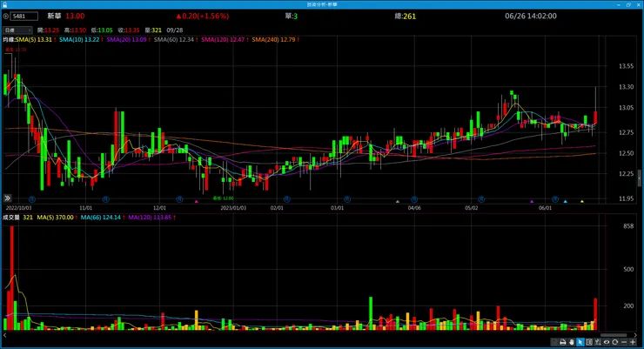644x349 pixels.
Task: Click the tallest red volume bar at the left
Action: tap(12, 278)
